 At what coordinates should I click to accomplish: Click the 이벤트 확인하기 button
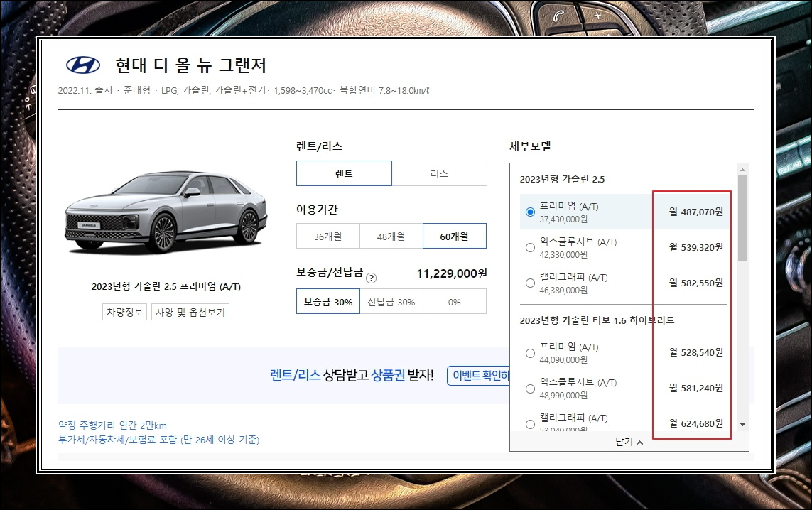coord(479,375)
